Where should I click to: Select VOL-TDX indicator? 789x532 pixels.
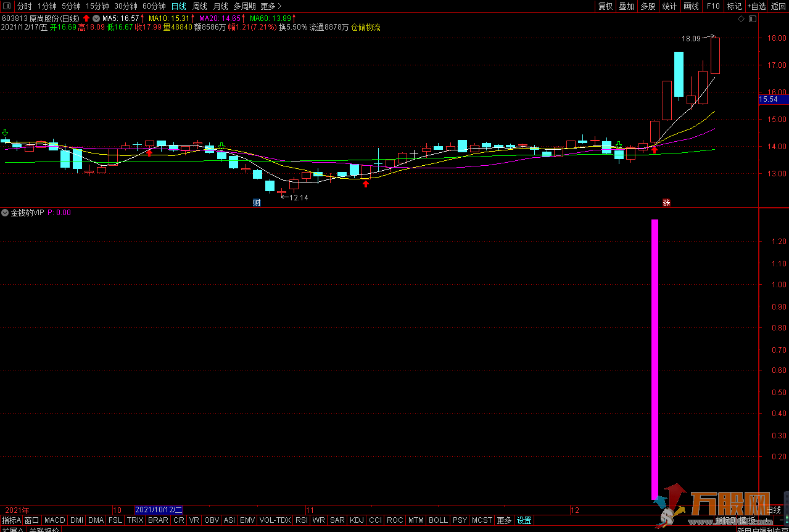coord(275,520)
